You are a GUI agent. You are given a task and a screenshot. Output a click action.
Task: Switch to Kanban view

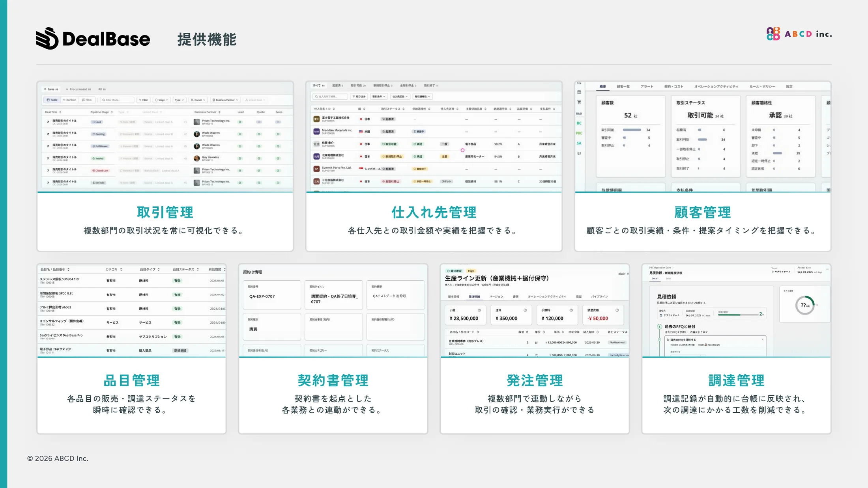69,100
